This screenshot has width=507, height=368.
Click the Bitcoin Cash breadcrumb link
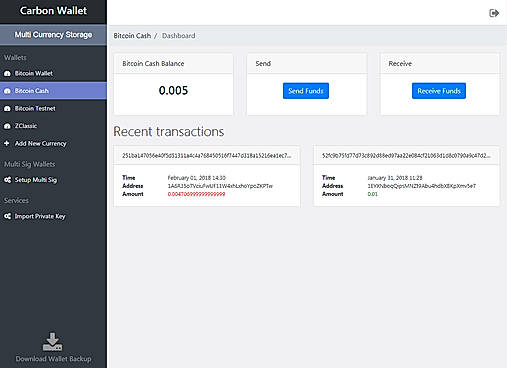coord(132,36)
